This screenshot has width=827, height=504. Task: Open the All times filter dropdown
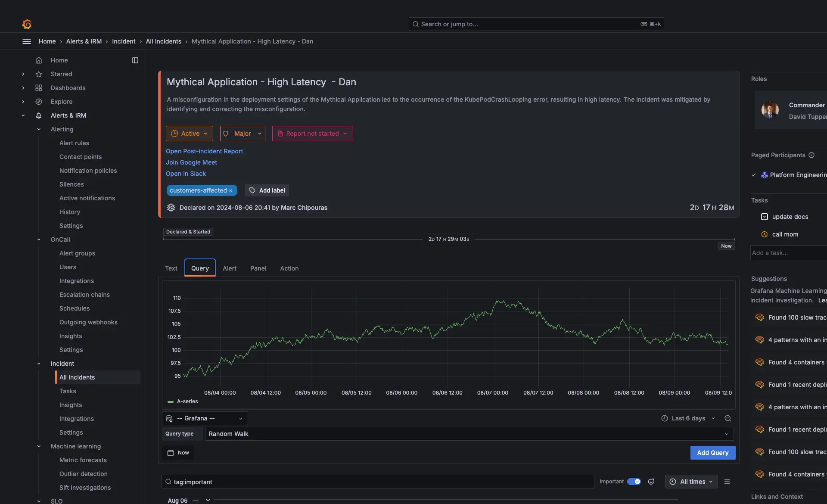tap(691, 482)
